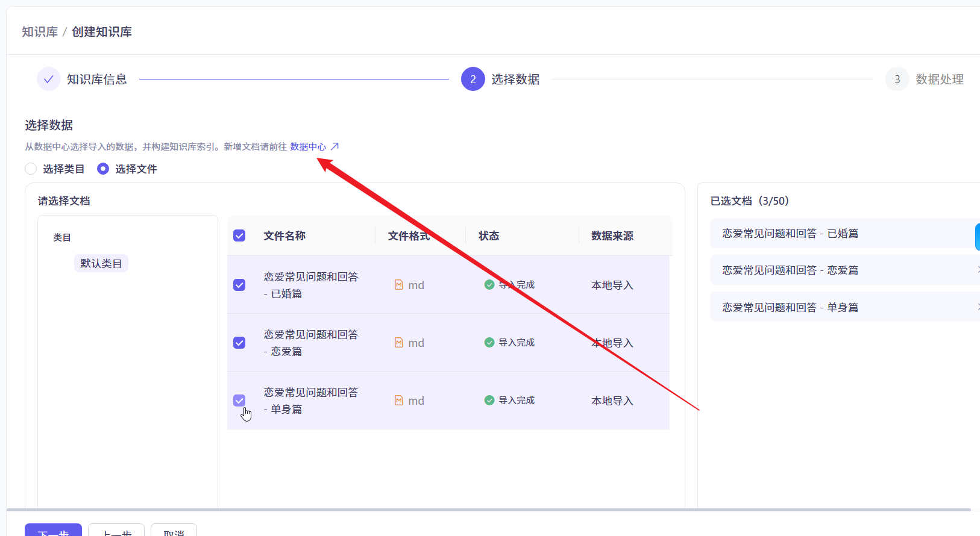Click selected document 恋爱常见问题和回答 - 恋爱篇 in 已选文档
Screen dimensions: 980x536
point(790,270)
